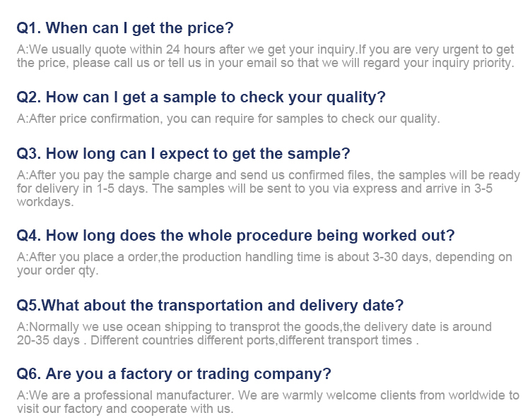Click 'visit our factory and cooperate' line

[125, 409]
